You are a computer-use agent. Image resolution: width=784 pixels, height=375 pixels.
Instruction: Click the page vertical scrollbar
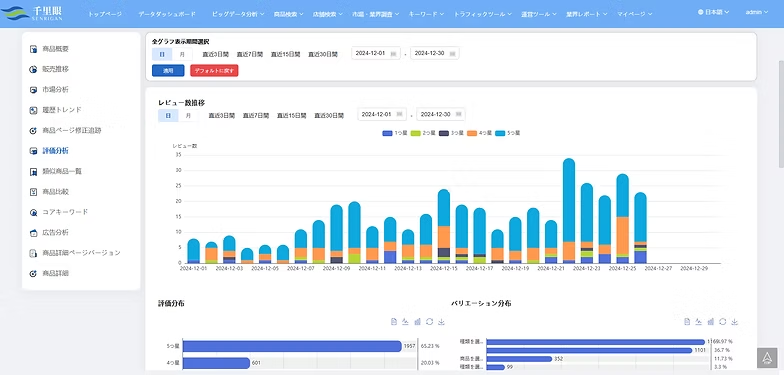[x=781, y=114]
